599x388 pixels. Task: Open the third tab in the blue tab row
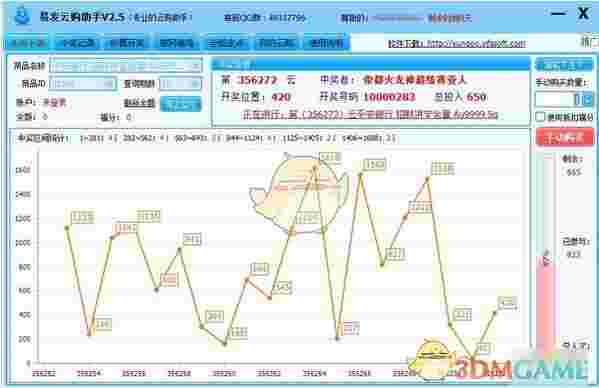tap(127, 43)
